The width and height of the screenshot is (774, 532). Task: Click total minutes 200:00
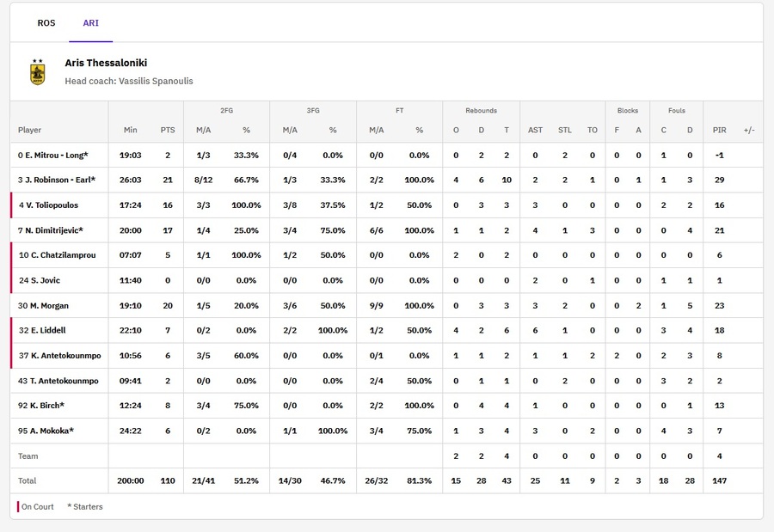[x=131, y=480]
